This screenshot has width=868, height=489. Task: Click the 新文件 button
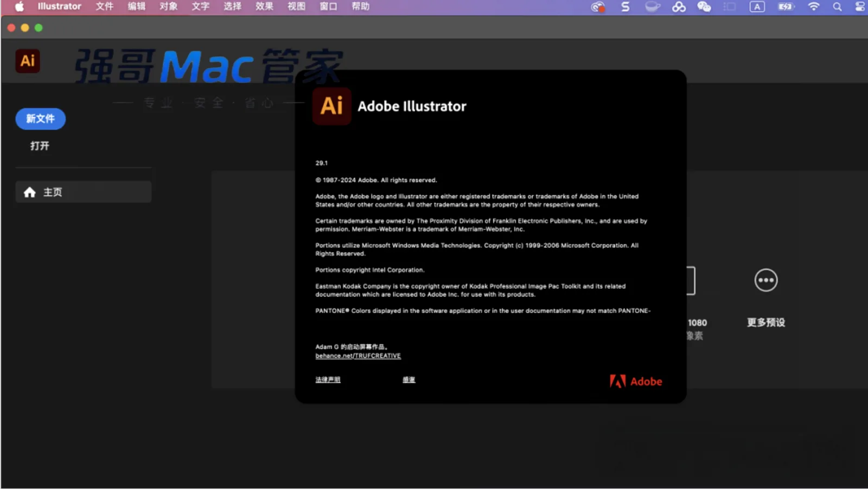[41, 119]
